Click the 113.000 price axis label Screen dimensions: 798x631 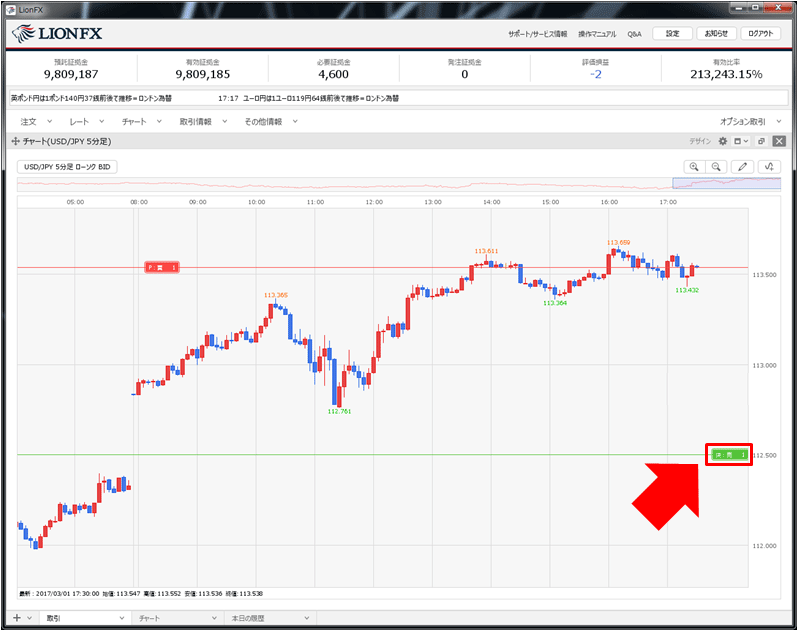pos(764,365)
